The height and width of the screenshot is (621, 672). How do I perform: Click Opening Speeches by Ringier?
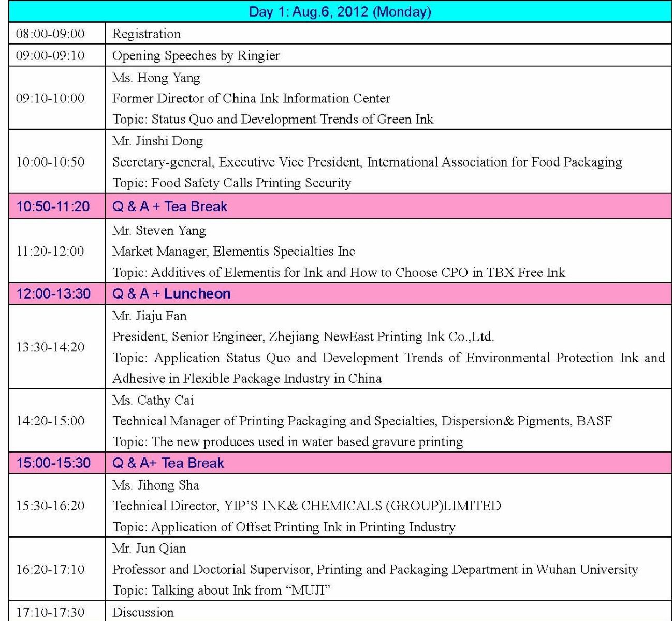(196, 56)
